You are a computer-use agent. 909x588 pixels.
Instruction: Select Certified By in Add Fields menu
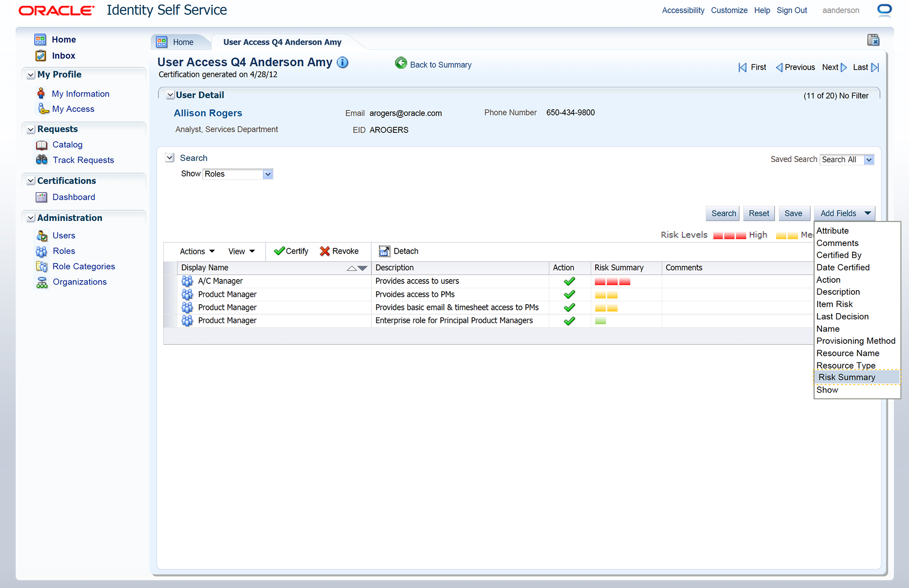pos(839,255)
